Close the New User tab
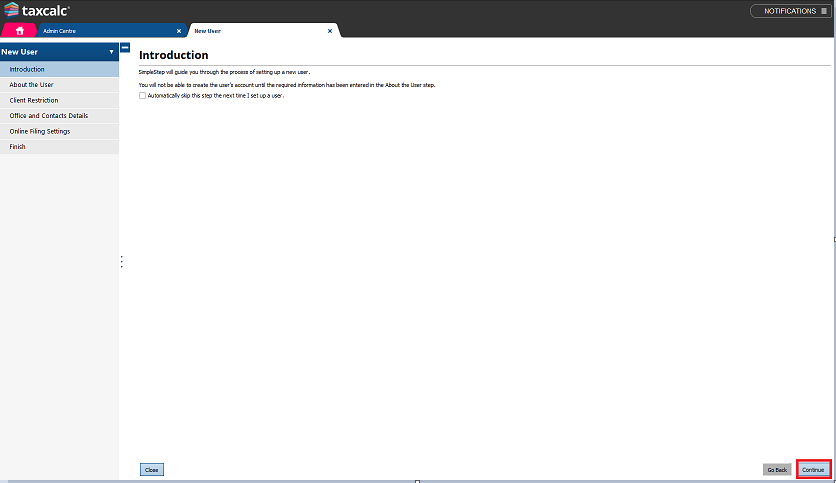The image size is (836, 483). [x=330, y=31]
